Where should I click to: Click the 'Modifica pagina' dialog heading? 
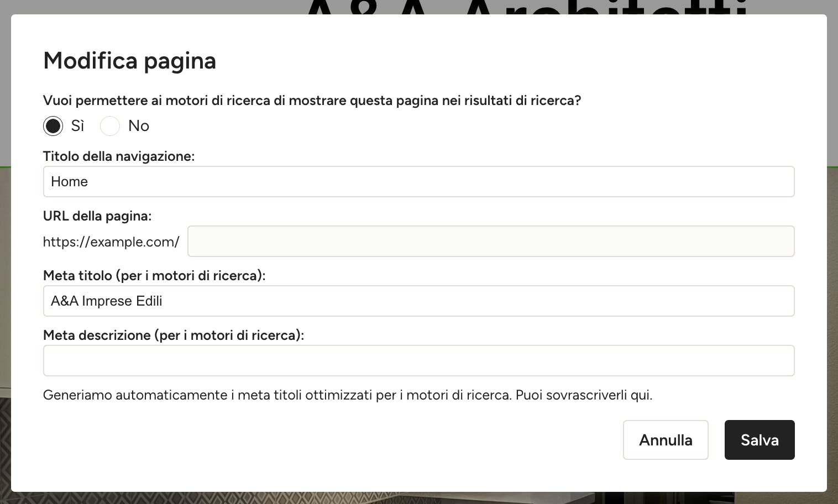pos(129,61)
